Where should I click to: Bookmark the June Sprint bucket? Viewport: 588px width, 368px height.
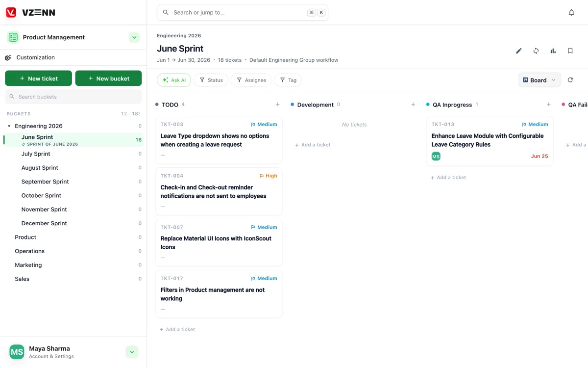[x=570, y=51]
